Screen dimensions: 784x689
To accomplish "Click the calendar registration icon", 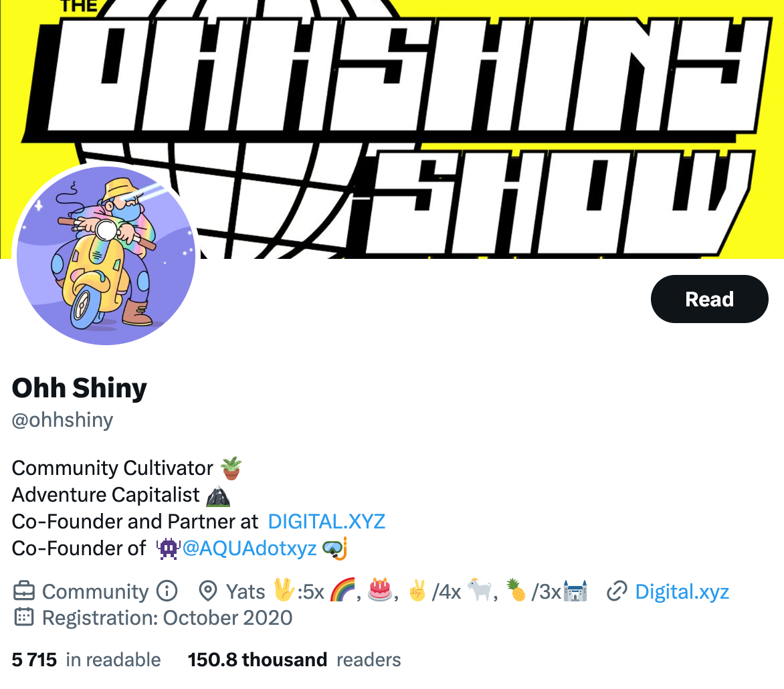I will (23, 617).
